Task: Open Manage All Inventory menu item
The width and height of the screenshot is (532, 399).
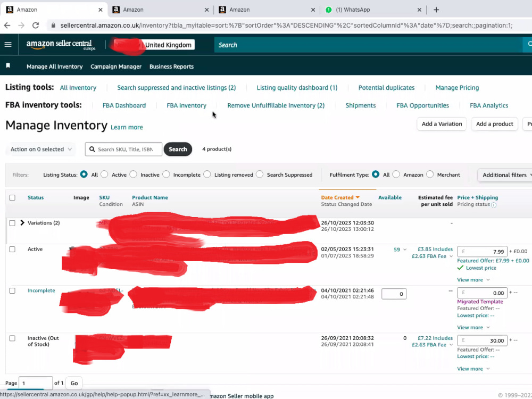Action: [55, 66]
